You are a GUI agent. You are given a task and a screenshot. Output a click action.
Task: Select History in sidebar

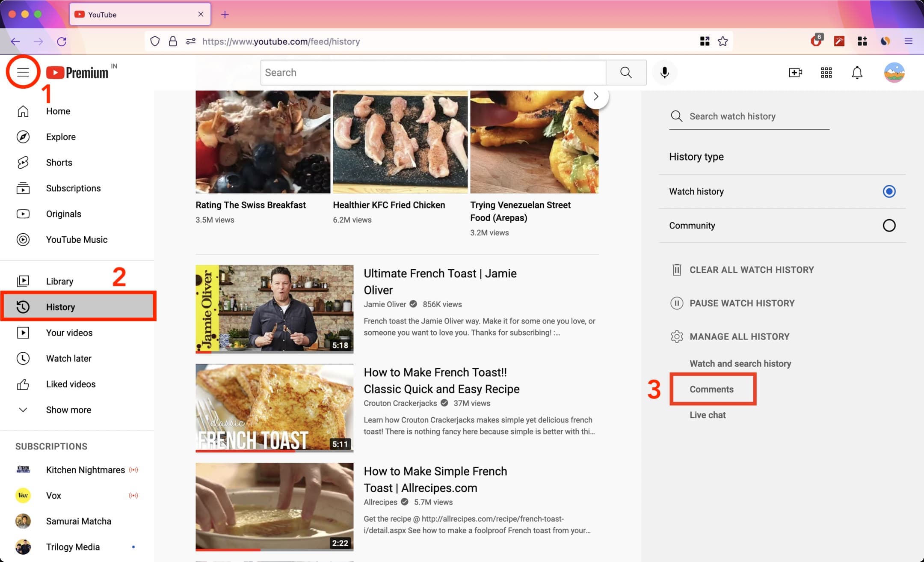tap(77, 307)
